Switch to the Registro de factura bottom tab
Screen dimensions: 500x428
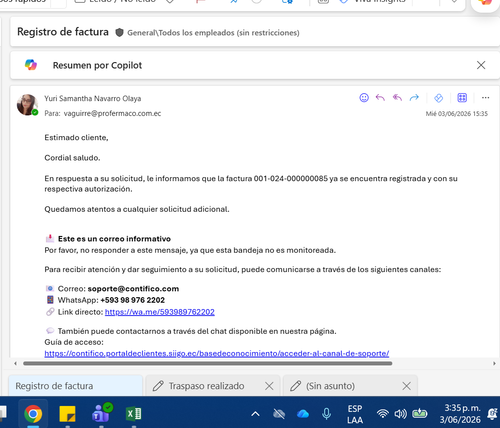click(x=76, y=386)
